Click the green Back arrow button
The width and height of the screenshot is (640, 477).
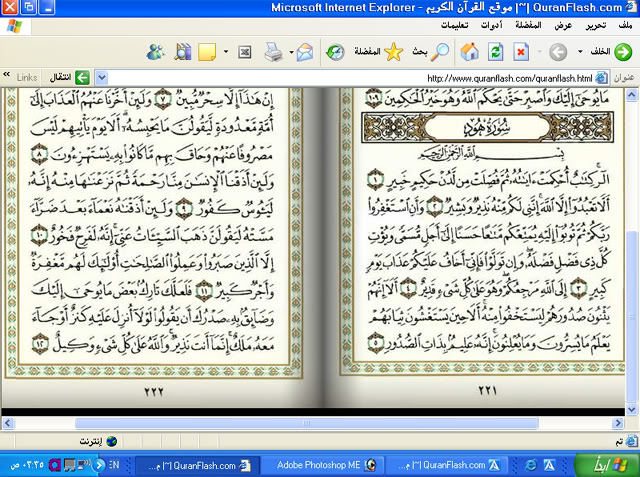622,52
